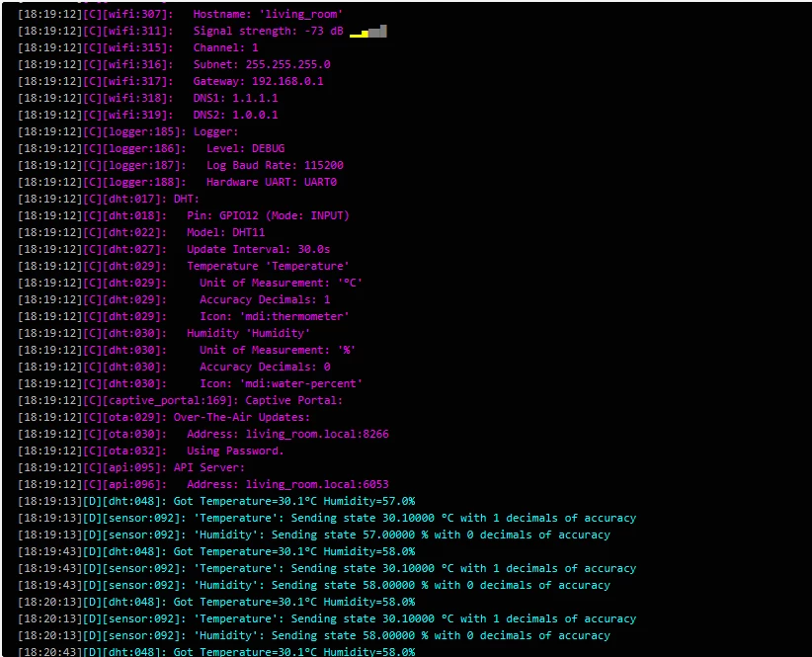Click the 'Model: DHT11' log entry
Screen dimensions: 812x657
click(232, 232)
